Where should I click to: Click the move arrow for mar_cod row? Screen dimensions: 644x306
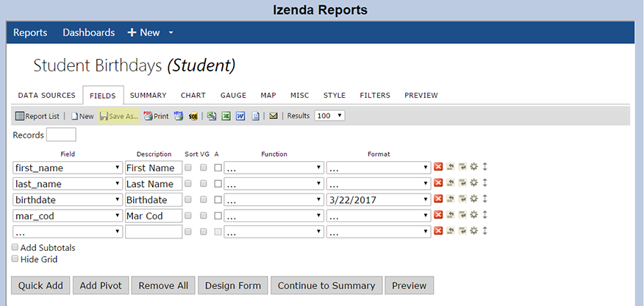click(x=484, y=215)
